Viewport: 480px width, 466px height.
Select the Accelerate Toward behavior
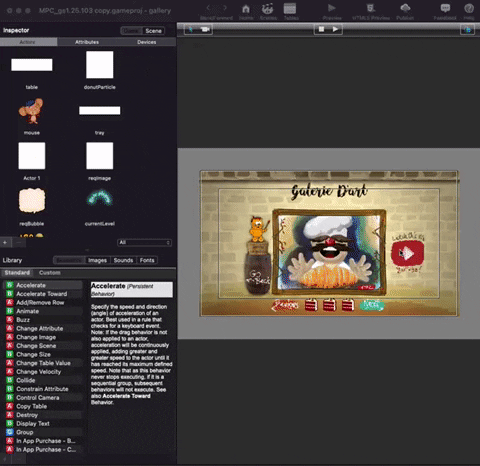pyautogui.click(x=43, y=294)
